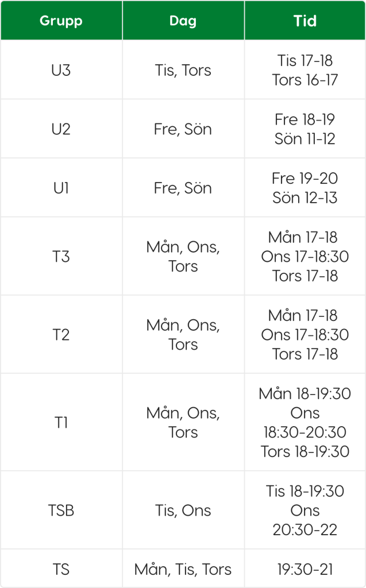
Task: Click the T1 time cell with "Mån 18-19:30"
Action: click(x=305, y=423)
